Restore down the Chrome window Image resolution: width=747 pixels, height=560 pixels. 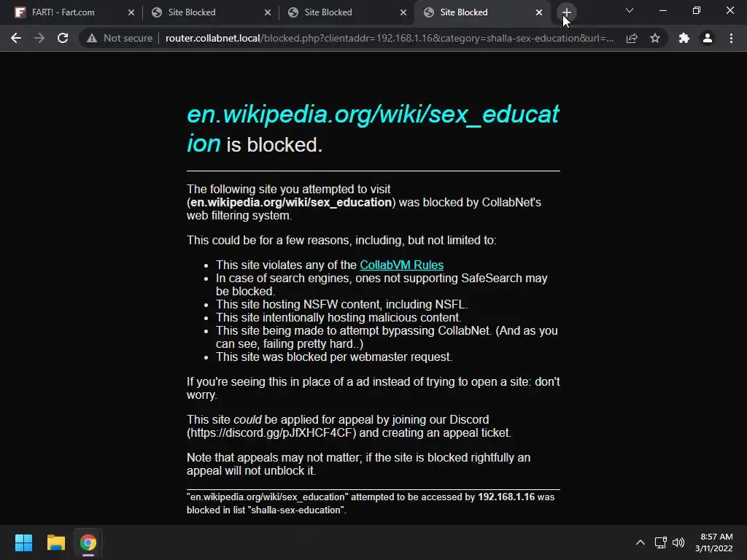click(697, 10)
